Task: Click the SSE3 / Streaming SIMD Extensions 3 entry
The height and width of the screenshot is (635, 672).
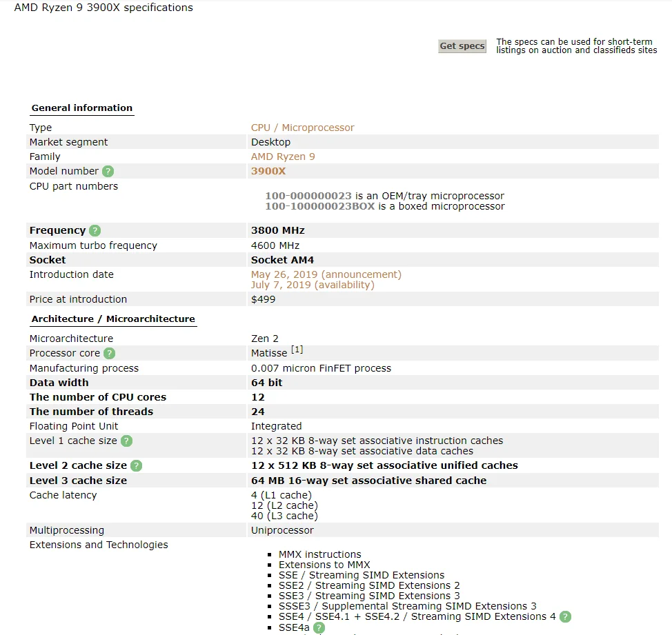Action: [x=369, y=596]
